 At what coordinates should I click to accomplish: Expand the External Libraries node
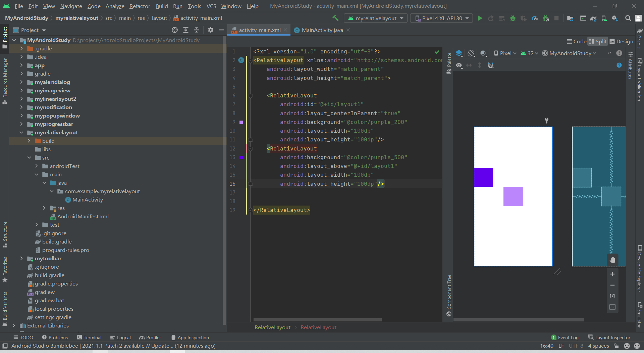[14, 325]
